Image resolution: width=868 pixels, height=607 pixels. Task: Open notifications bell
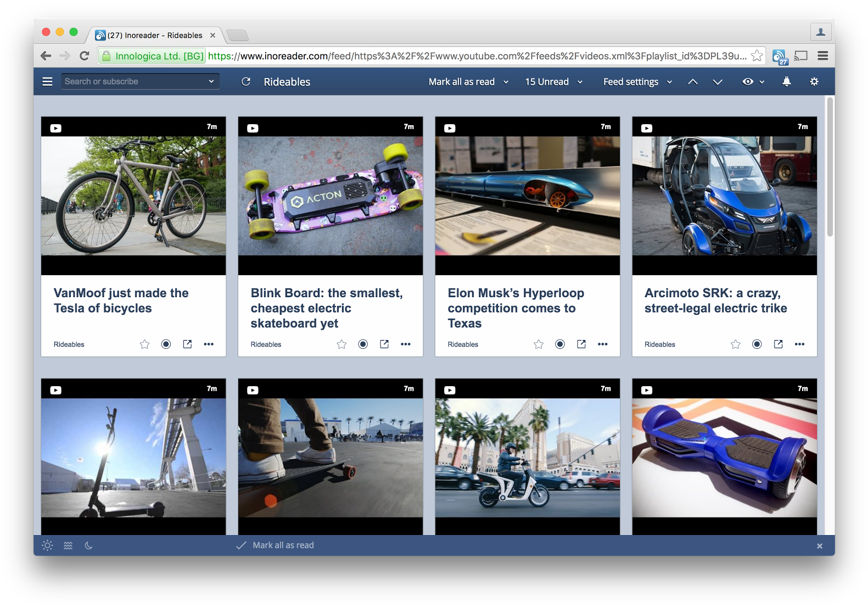(x=787, y=81)
